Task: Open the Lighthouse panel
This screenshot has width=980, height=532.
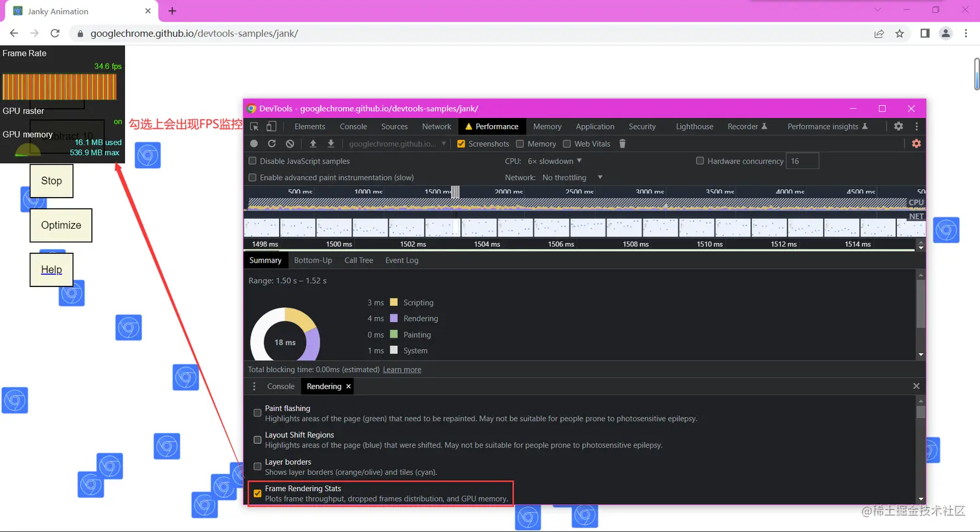Action: pyautogui.click(x=695, y=126)
